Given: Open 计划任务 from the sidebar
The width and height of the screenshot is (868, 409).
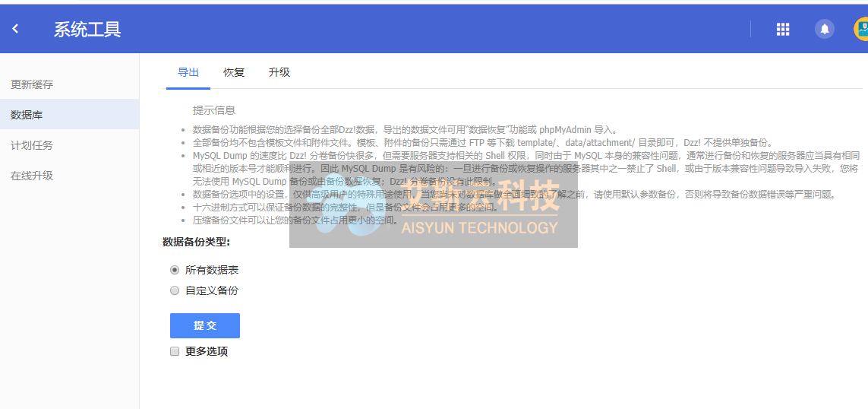Looking at the screenshot, I should (32, 145).
